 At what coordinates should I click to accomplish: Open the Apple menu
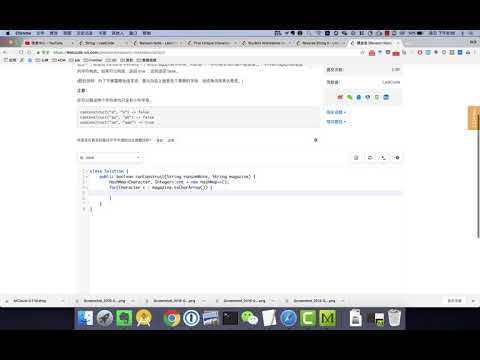pyautogui.click(x=8, y=33)
